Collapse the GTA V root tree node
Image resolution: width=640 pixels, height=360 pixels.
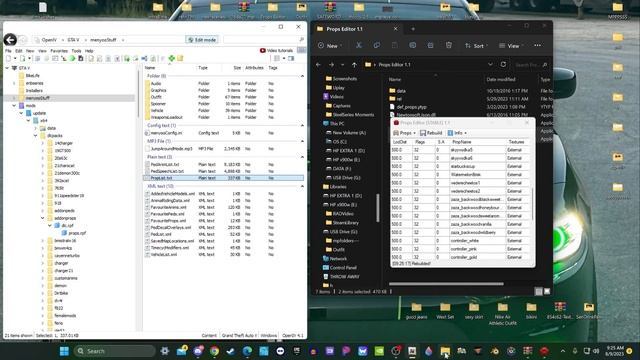coord(7,68)
